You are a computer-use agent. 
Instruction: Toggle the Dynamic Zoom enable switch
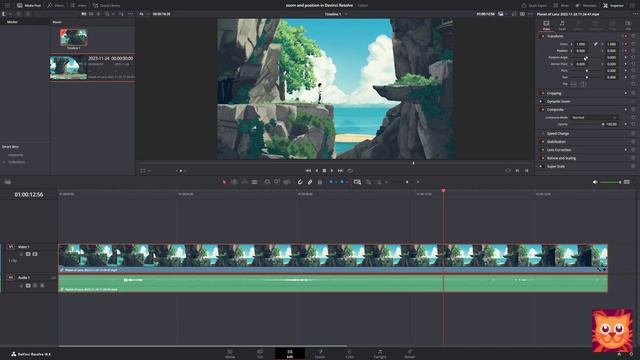pos(541,102)
